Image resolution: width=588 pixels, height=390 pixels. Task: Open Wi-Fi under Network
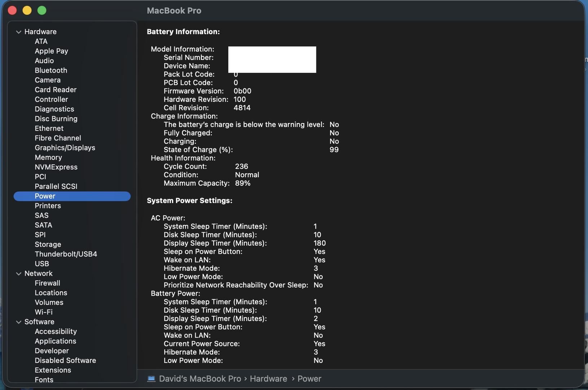[44, 312]
